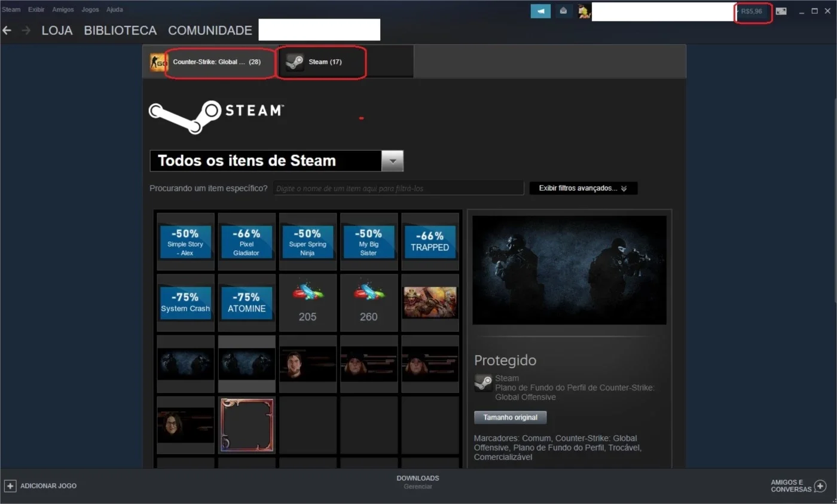Viewport: 837px width, 504px height.
Task: Open DOWNLOADS Gerenciar
Action: point(418,482)
